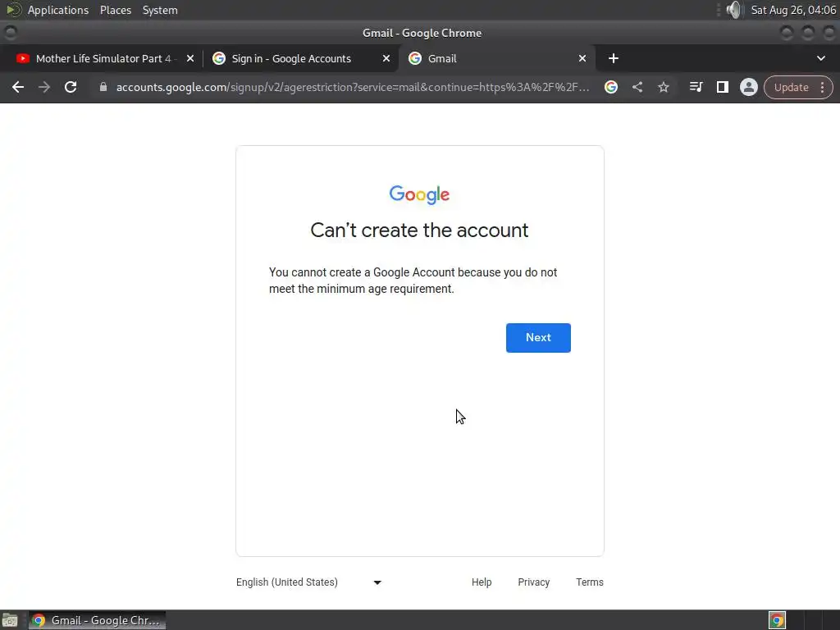Click the window menu button in title bar
The height and width of the screenshot is (630, 840).
tap(10, 33)
